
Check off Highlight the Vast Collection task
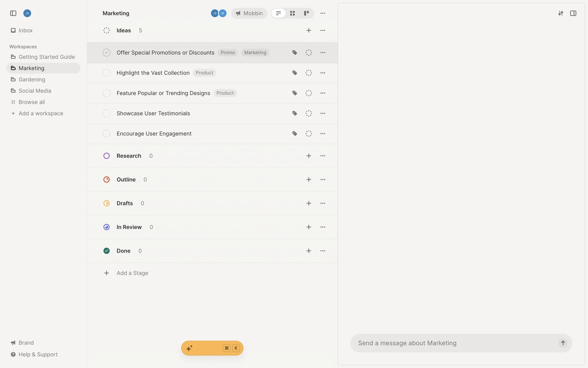107,73
